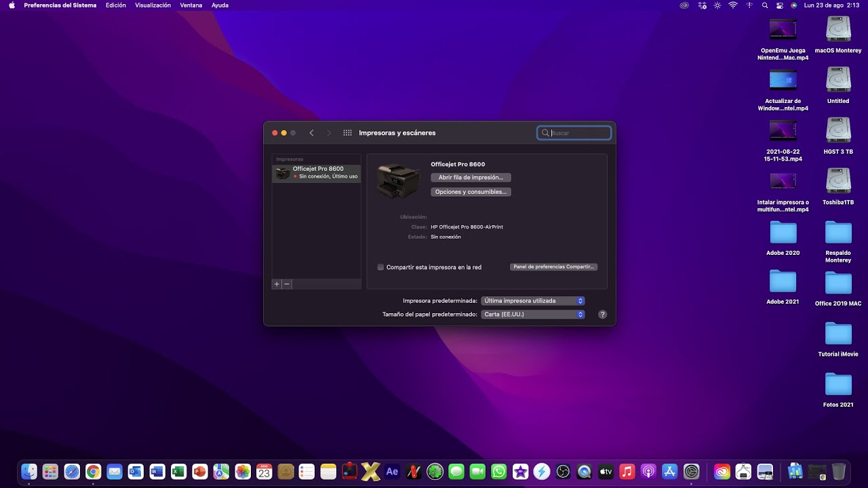Open Panel de preferencias Compartir button
Image resolution: width=868 pixels, height=488 pixels.
[x=553, y=267]
